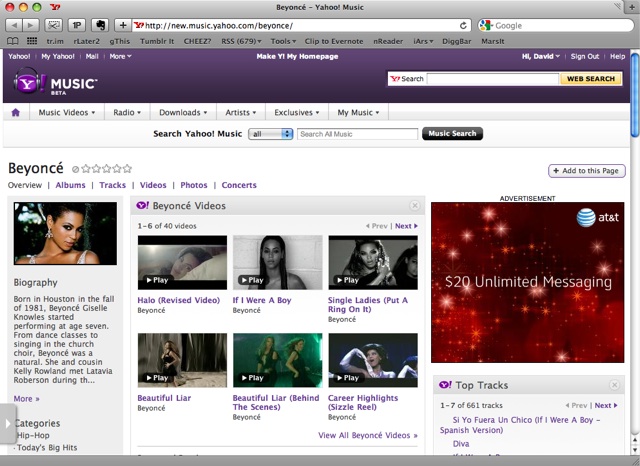Open the bookmarks book icon
The image size is (640, 466).
(13, 41)
